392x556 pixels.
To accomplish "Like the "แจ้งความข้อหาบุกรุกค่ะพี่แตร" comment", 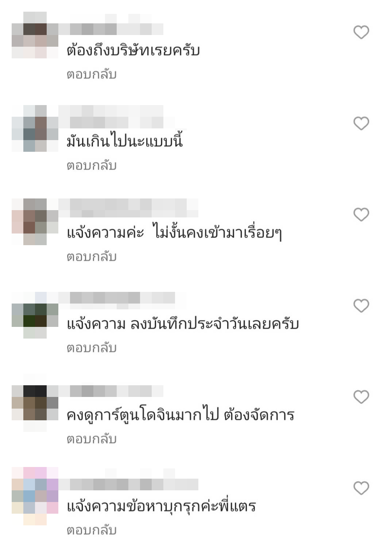I will coord(361,488).
